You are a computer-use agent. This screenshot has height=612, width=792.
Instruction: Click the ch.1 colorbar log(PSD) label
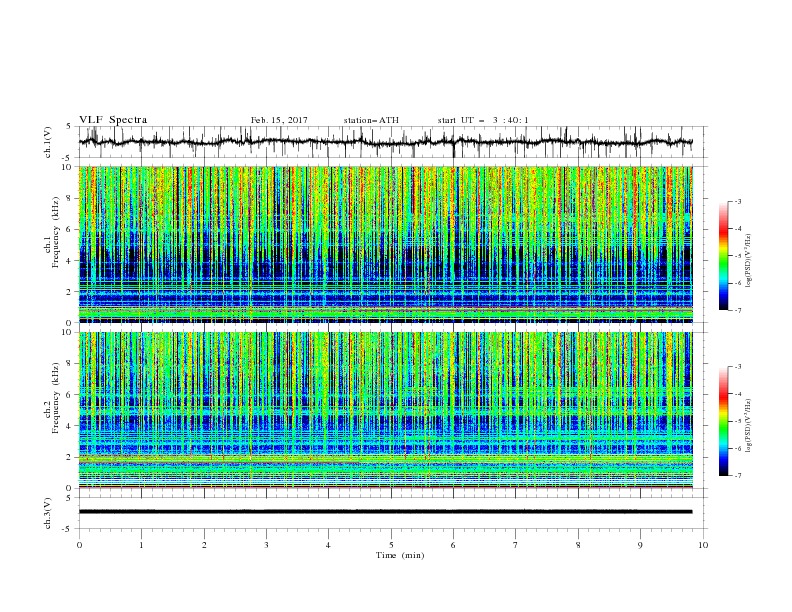point(748,261)
